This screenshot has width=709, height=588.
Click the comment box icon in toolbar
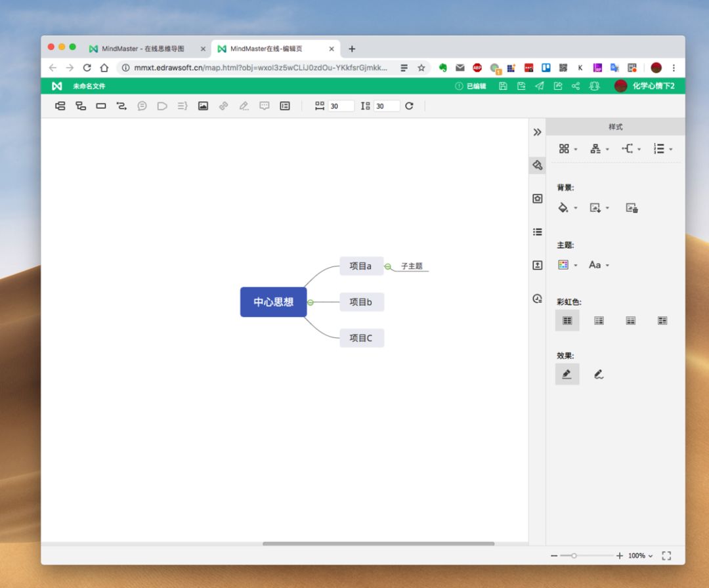[x=265, y=106]
